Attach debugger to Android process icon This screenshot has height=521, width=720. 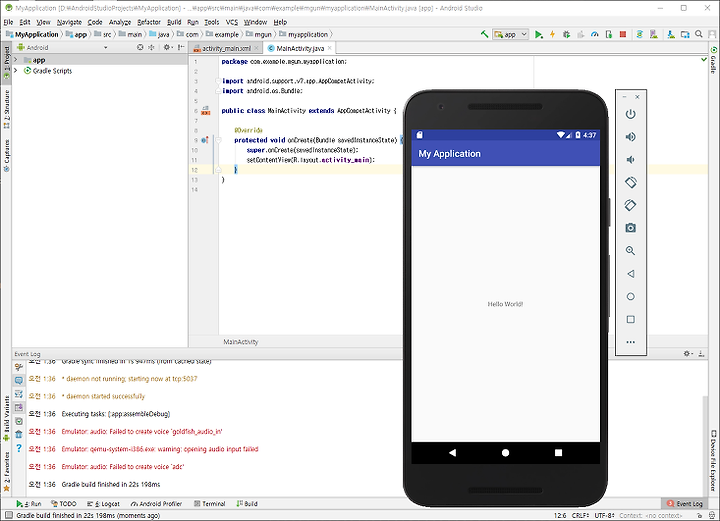tap(609, 34)
